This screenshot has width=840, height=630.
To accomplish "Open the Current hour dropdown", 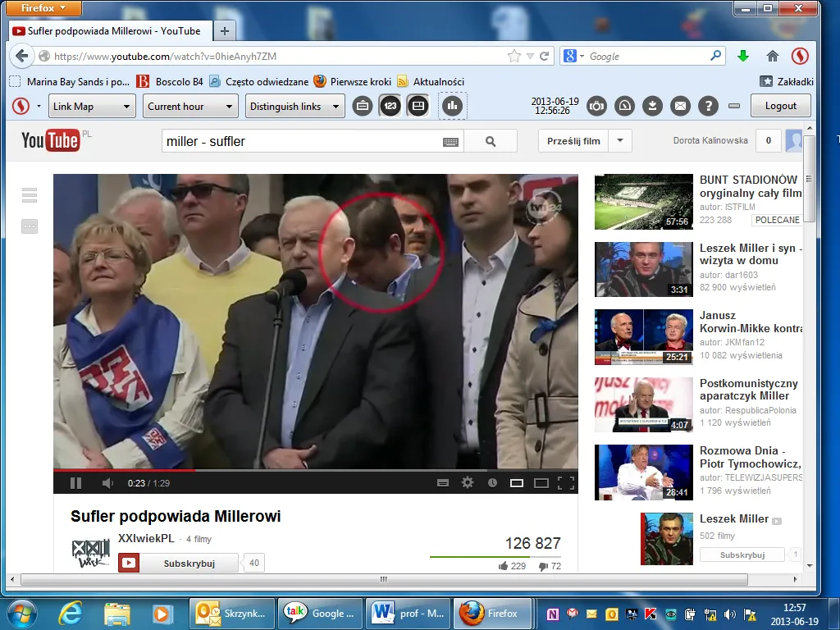I will 191,106.
